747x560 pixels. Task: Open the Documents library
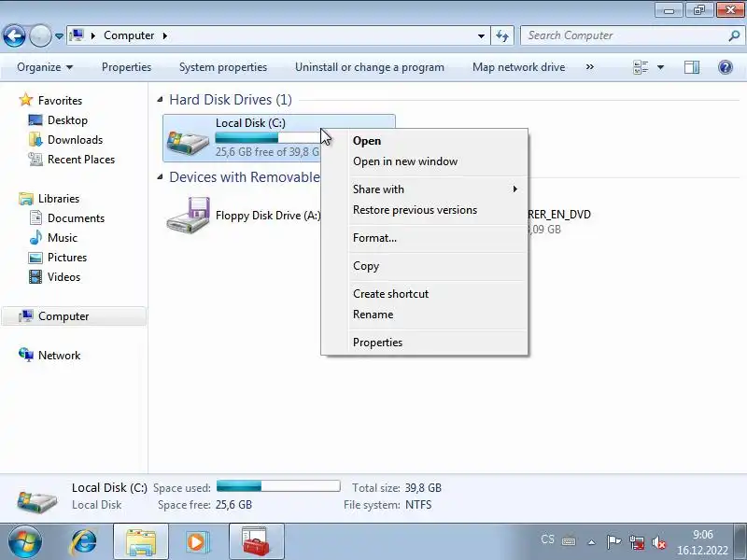click(x=76, y=218)
